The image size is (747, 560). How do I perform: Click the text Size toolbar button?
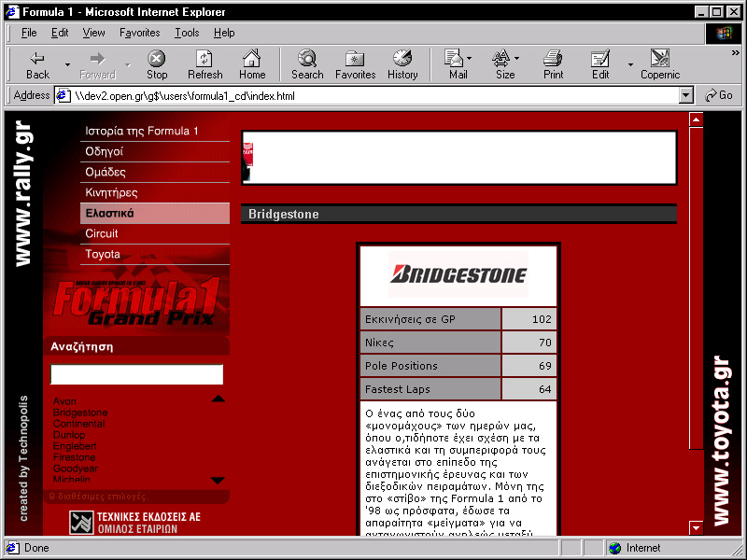505,64
